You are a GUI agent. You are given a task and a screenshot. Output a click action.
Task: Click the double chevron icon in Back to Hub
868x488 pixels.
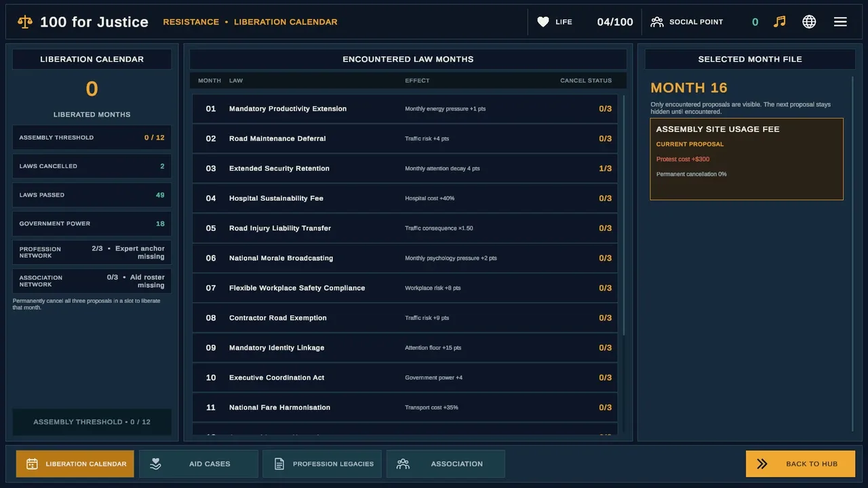pyautogui.click(x=762, y=464)
